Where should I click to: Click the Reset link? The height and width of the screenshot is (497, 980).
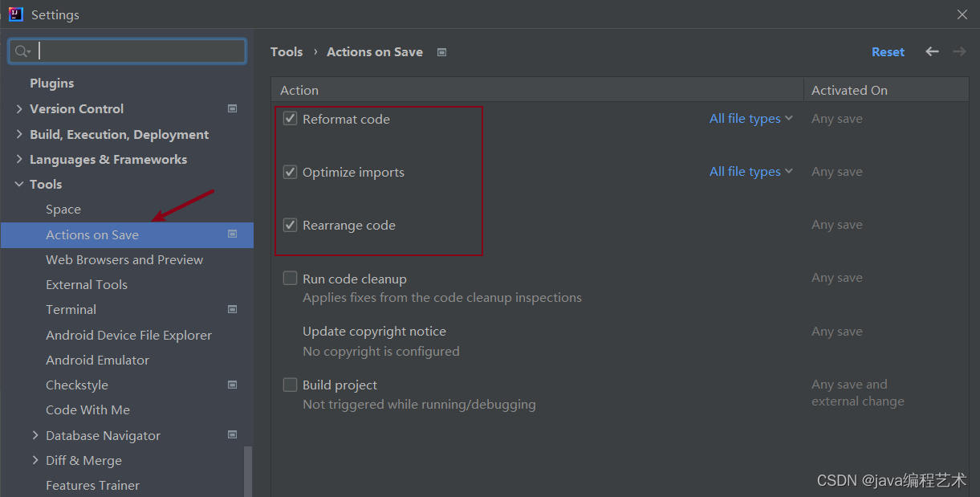888,51
